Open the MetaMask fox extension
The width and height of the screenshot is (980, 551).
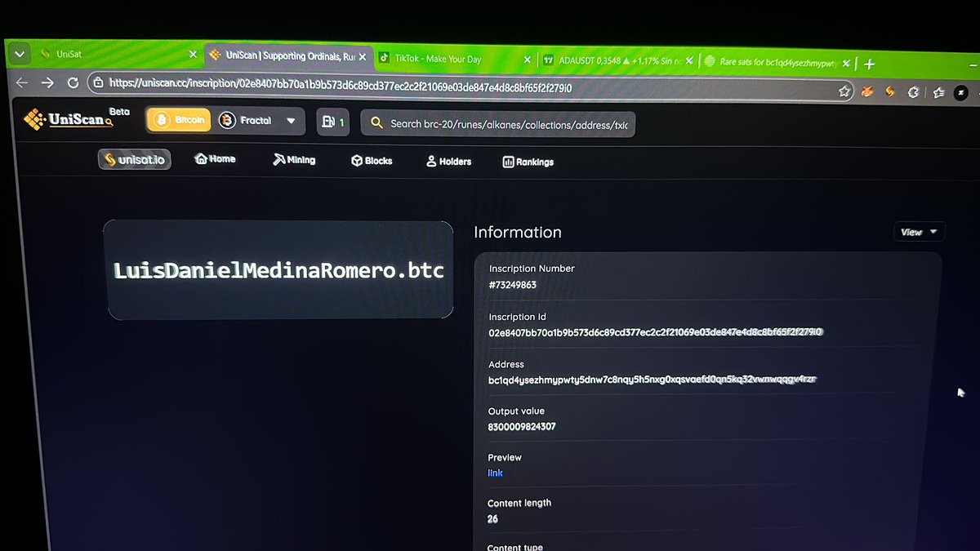point(869,91)
